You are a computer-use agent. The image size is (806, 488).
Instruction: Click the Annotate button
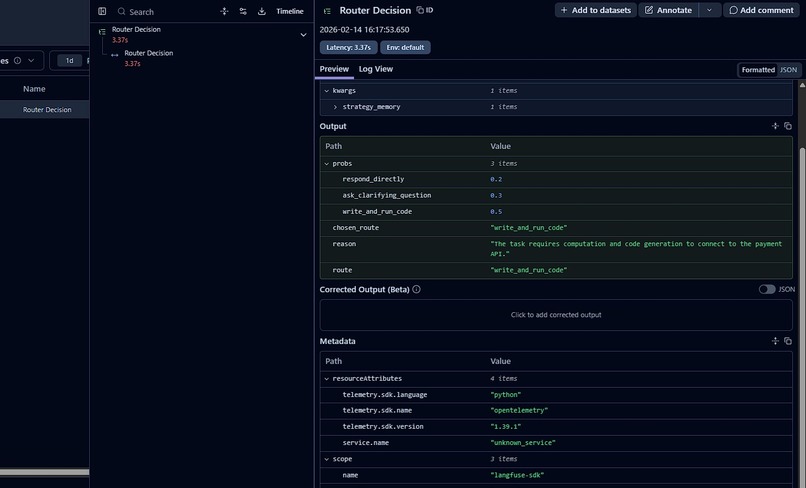pyautogui.click(x=668, y=10)
